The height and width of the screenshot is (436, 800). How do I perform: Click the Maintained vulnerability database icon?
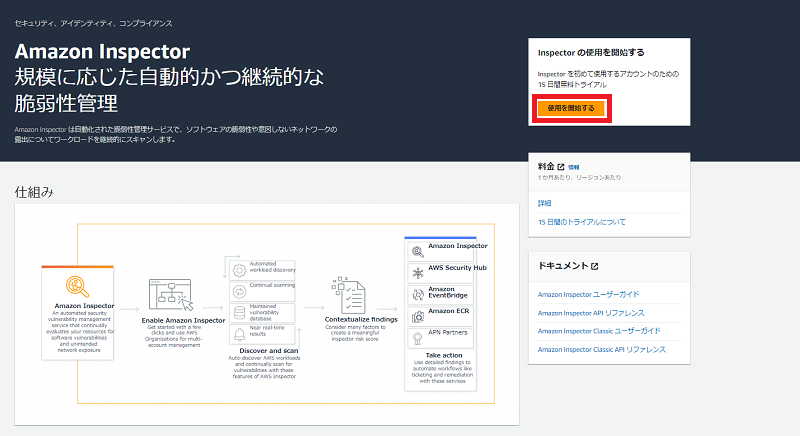(x=239, y=313)
